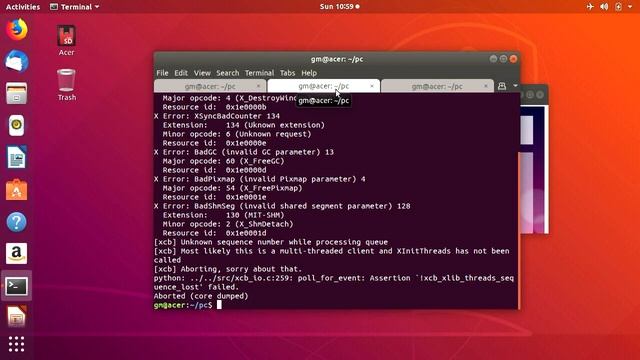The width and height of the screenshot is (640, 360).
Task: Expand the Terminal app menu in top bar
Action: [74, 7]
